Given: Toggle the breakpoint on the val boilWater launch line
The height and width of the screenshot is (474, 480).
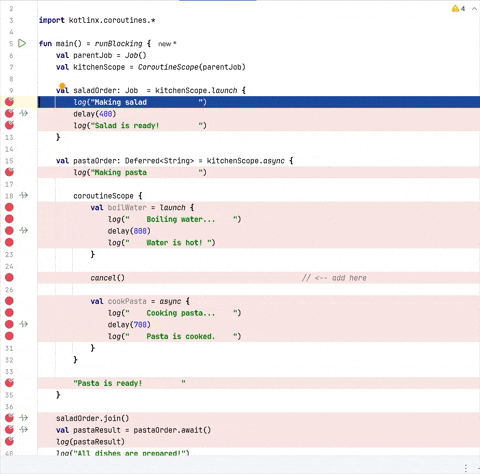Looking at the screenshot, I should 9,207.
